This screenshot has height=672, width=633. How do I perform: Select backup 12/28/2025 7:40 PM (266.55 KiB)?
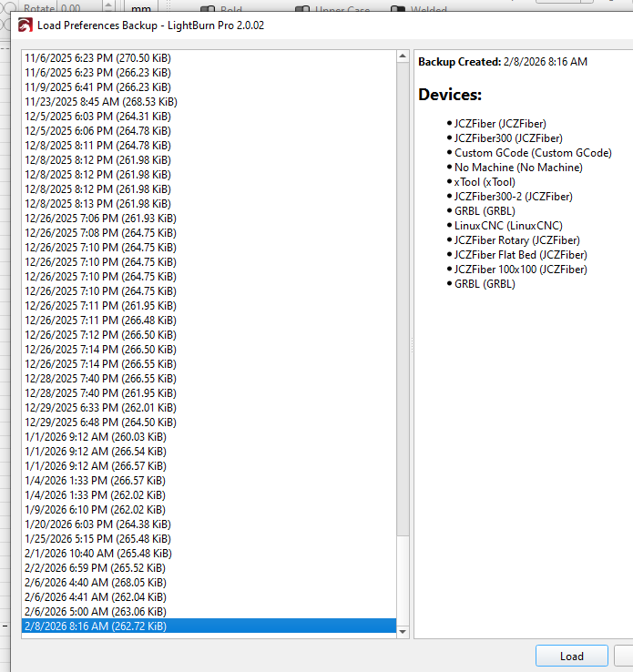pyautogui.click(x=209, y=379)
